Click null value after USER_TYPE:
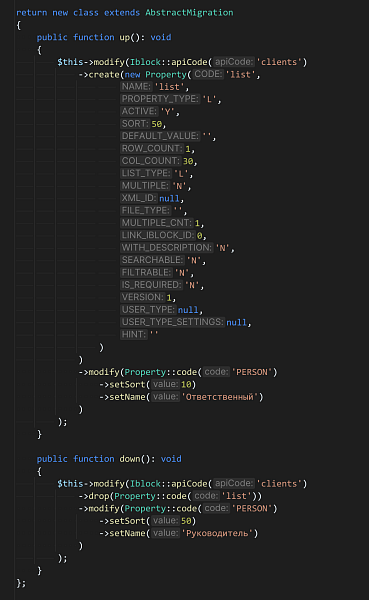 [188, 310]
